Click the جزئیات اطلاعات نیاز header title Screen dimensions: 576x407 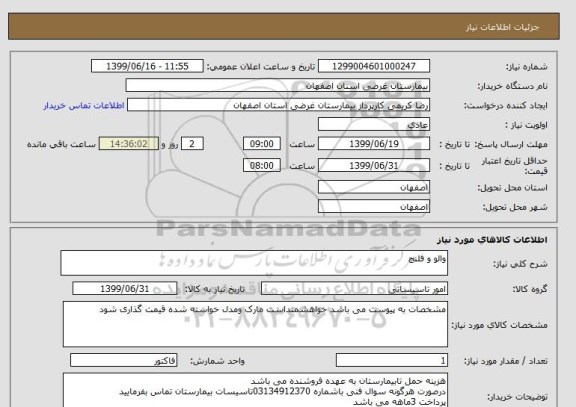(x=502, y=27)
